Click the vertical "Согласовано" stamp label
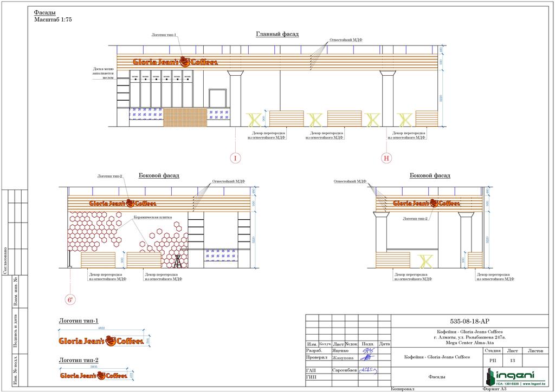This screenshot has height=392, width=555. tap(5, 260)
